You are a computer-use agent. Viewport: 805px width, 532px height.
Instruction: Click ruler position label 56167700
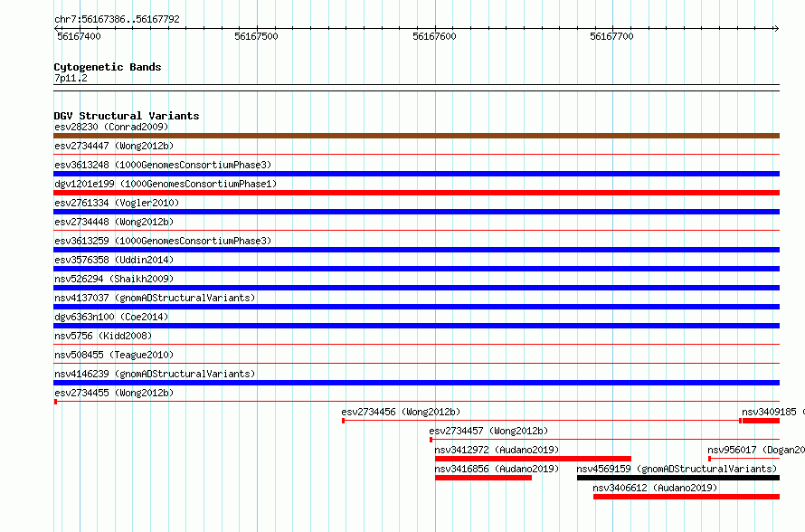pyautogui.click(x=611, y=36)
